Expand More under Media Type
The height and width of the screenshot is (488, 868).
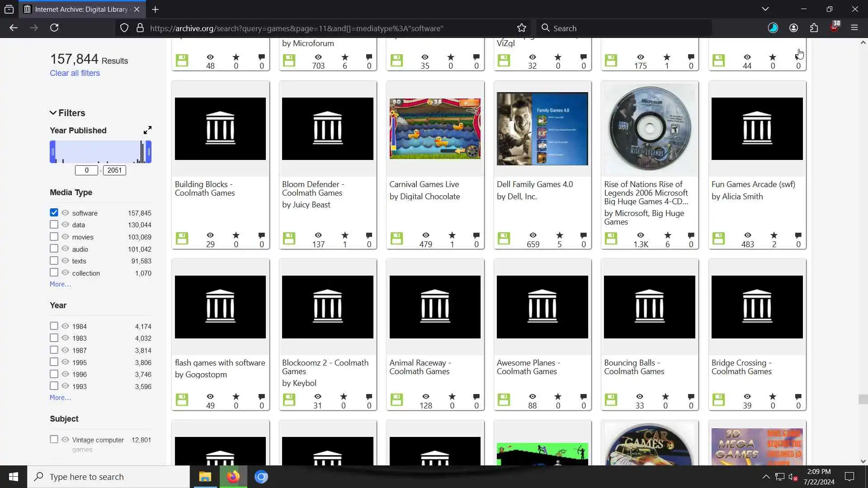pos(60,284)
